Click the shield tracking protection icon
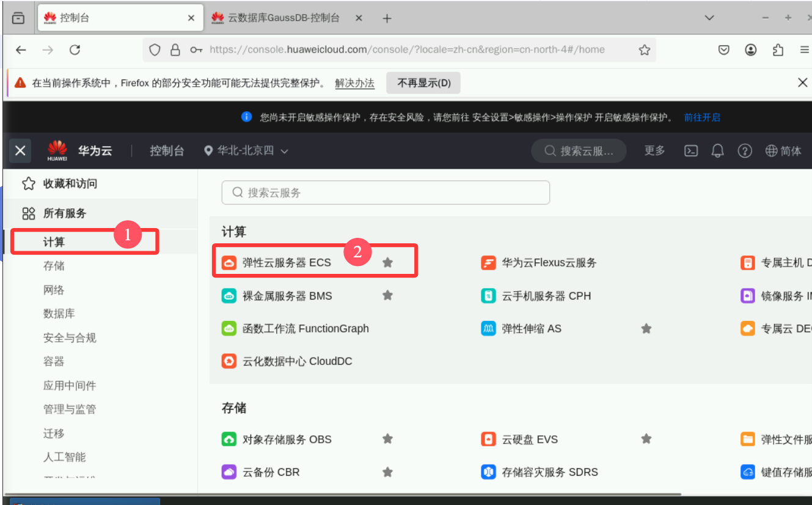 (x=155, y=50)
